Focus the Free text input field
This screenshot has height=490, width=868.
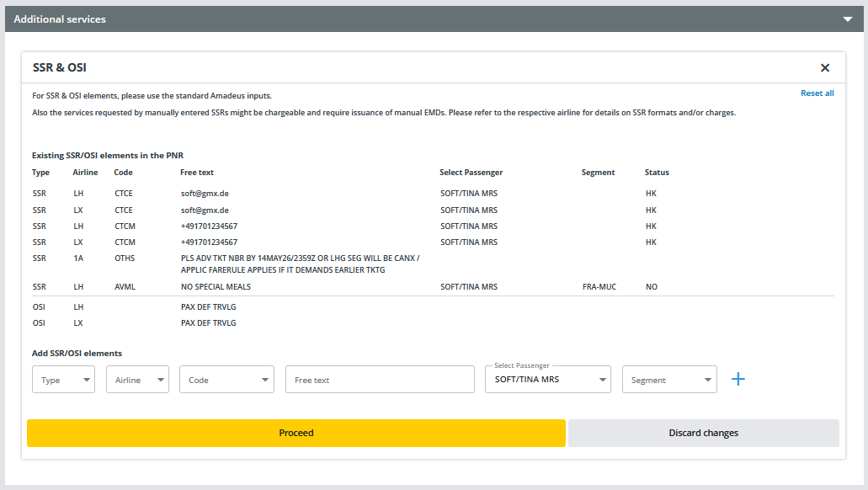pos(380,380)
